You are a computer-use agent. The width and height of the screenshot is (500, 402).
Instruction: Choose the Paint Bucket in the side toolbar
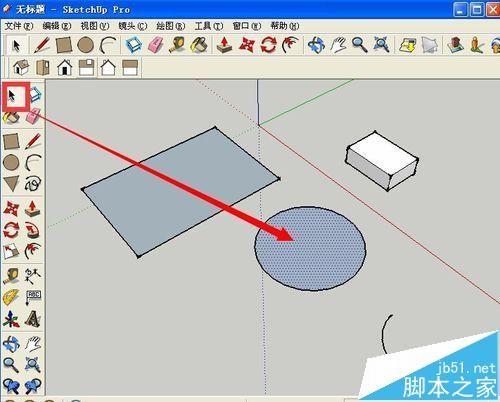pyautogui.click(x=11, y=118)
